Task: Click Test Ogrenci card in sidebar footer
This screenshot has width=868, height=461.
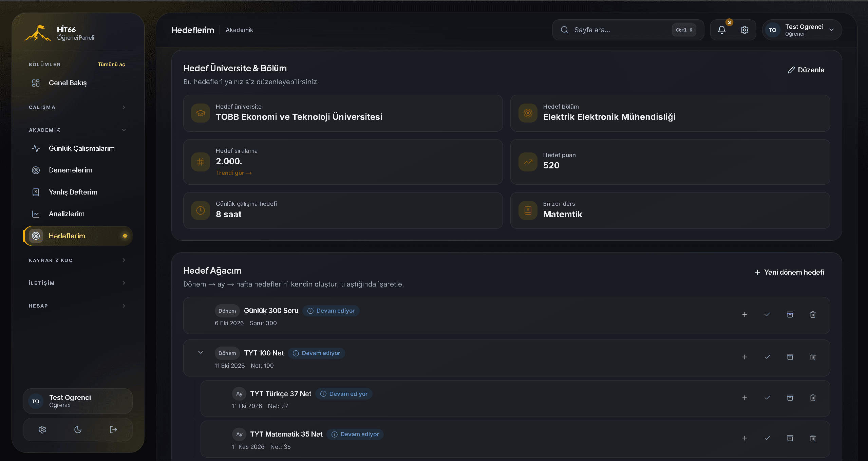Action: (x=78, y=401)
